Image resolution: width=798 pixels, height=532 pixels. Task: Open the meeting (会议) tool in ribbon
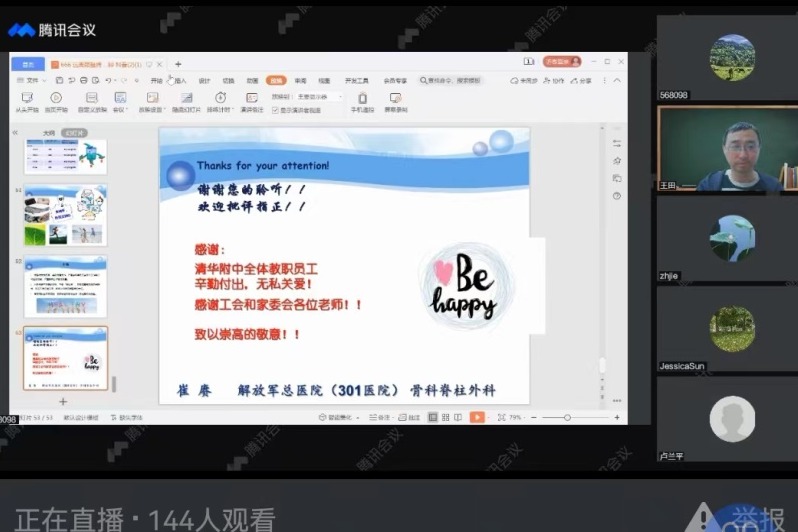click(120, 102)
